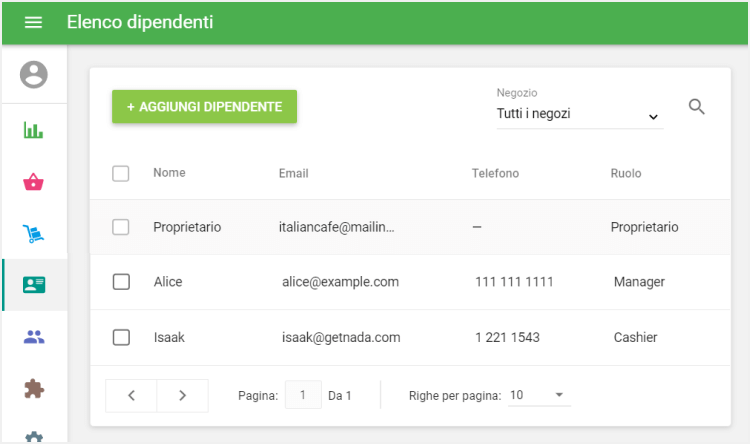Check the box next to Alice
The image size is (750, 444).
pos(121,282)
